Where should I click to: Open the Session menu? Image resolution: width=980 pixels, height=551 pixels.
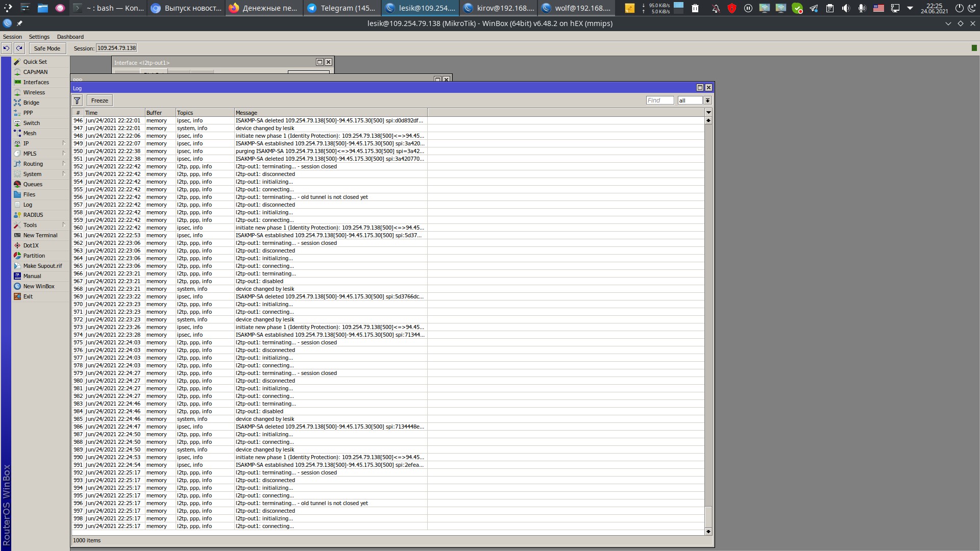(12, 37)
